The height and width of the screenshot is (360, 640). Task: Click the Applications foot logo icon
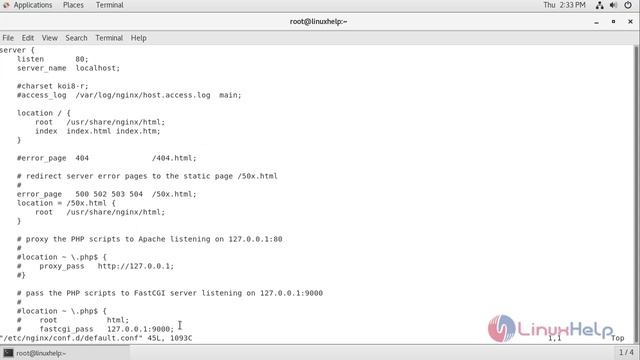tap(6, 5)
